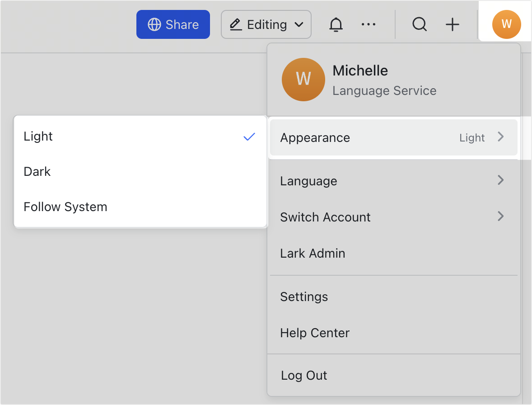Screen dimensions: 532x405
Task: Open the more options ellipsis menu
Action: pos(369,25)
